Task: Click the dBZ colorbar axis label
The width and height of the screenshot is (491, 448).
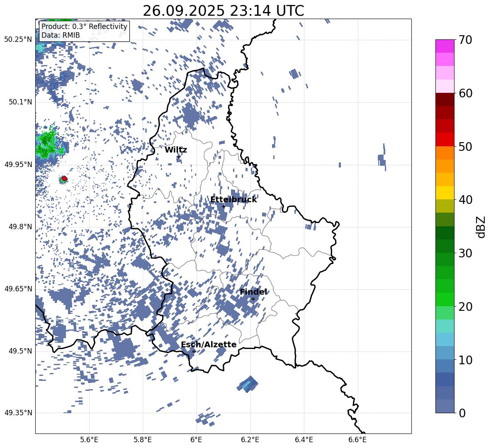Action: click(481, 227)
